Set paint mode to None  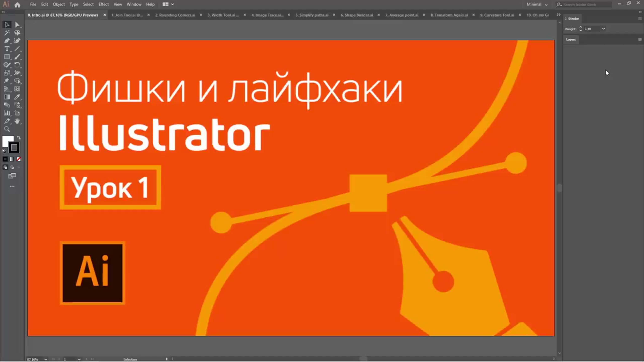tap(19, 159)
